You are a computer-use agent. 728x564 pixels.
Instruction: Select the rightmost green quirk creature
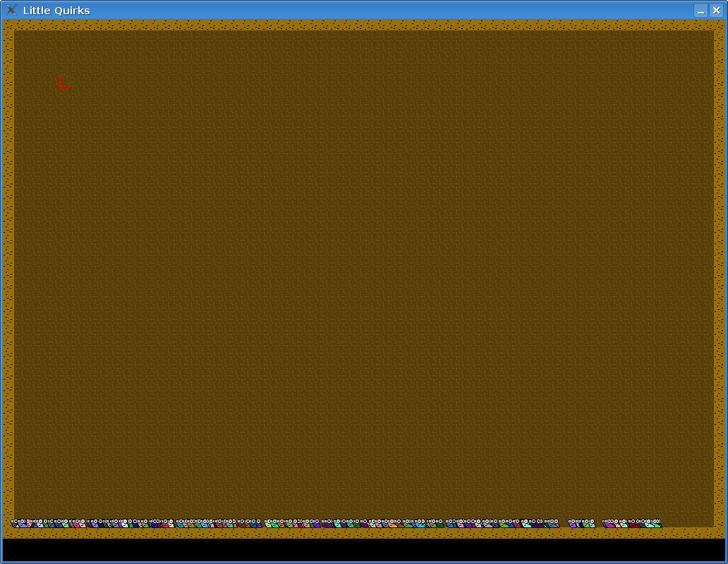click(657, 524)
